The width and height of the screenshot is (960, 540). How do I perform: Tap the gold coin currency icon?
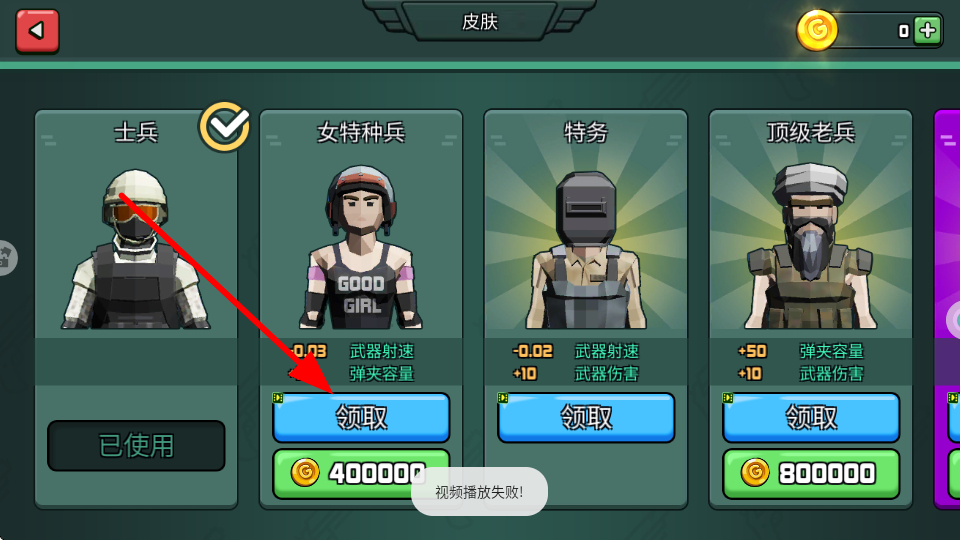coord(817,30)
